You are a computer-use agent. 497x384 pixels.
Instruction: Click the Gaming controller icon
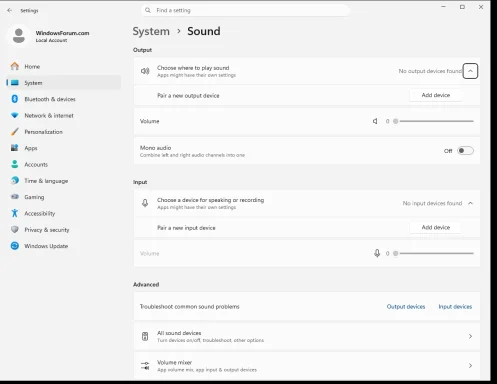point(15,197)
